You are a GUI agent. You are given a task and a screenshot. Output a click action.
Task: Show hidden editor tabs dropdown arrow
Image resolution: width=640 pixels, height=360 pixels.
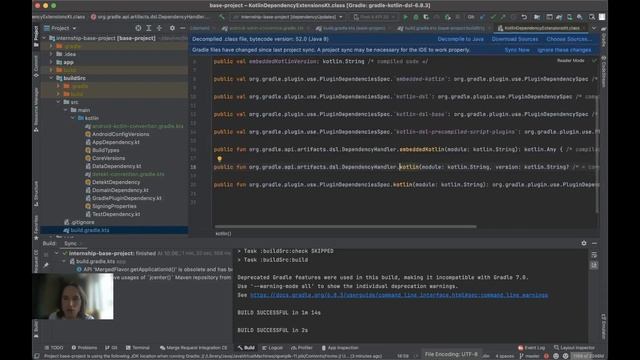tap(594, 28)
